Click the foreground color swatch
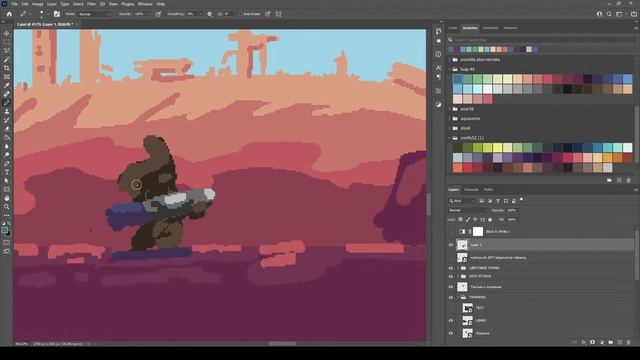Screen dimensions: 640x360 coord(4,230)
